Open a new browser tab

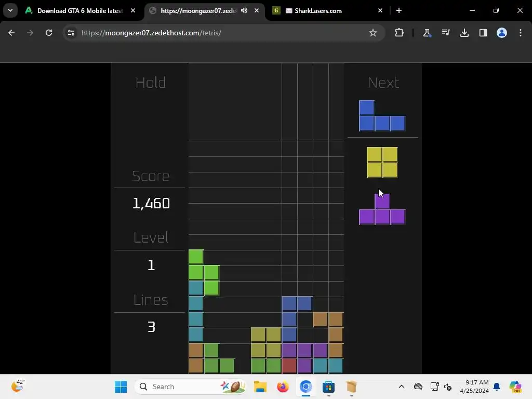click(x=399, y=10)
